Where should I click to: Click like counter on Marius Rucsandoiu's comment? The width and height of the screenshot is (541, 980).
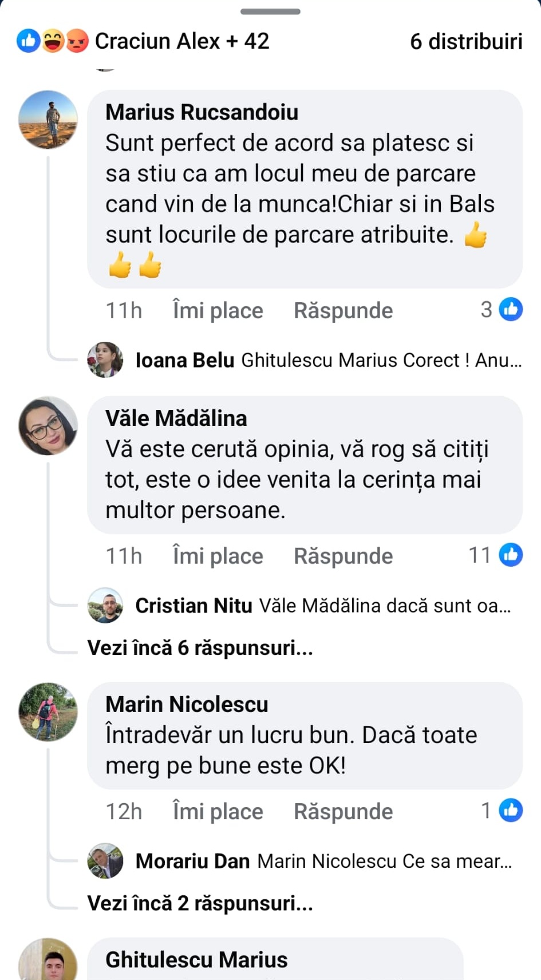tap(501, 310)
